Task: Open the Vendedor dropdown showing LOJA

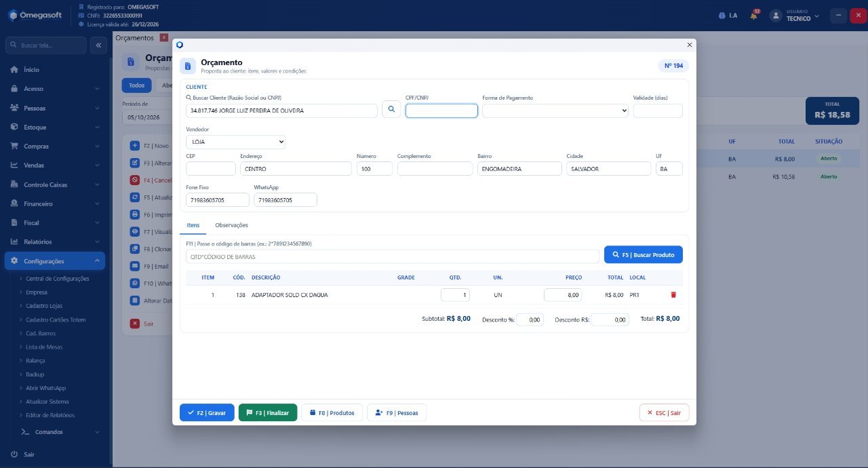Action: click(x=235, y=142)
